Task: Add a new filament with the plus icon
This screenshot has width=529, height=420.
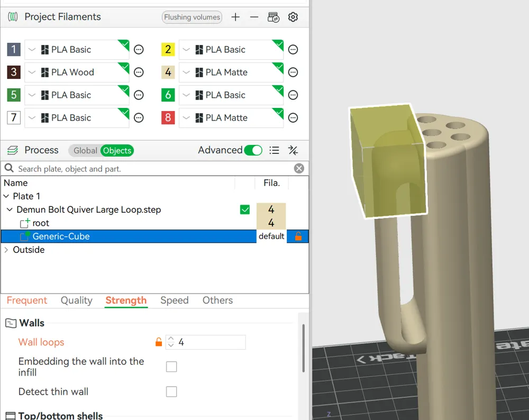Action: 235,17
